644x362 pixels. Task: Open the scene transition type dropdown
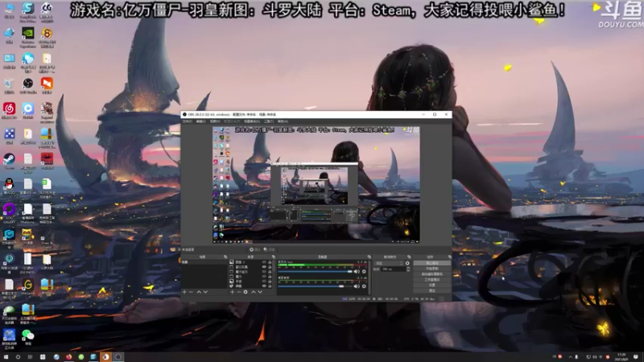(x=389, y=263)
